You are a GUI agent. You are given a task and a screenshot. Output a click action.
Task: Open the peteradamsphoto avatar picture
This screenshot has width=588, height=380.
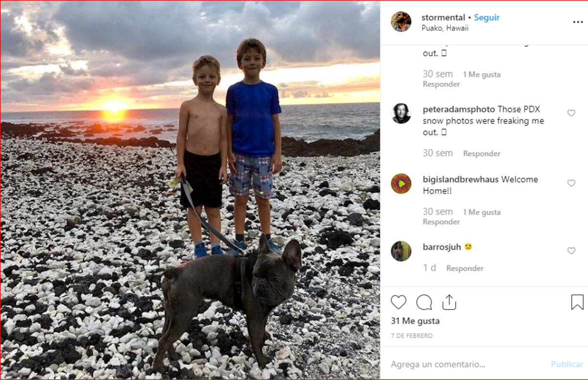(x=401, y=113)
